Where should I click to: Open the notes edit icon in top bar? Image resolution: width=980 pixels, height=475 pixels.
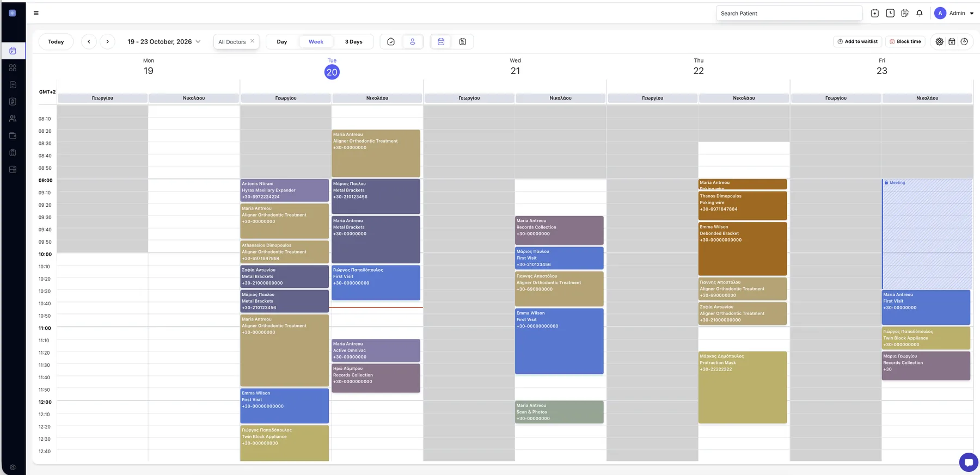click(x=905, y=13)
